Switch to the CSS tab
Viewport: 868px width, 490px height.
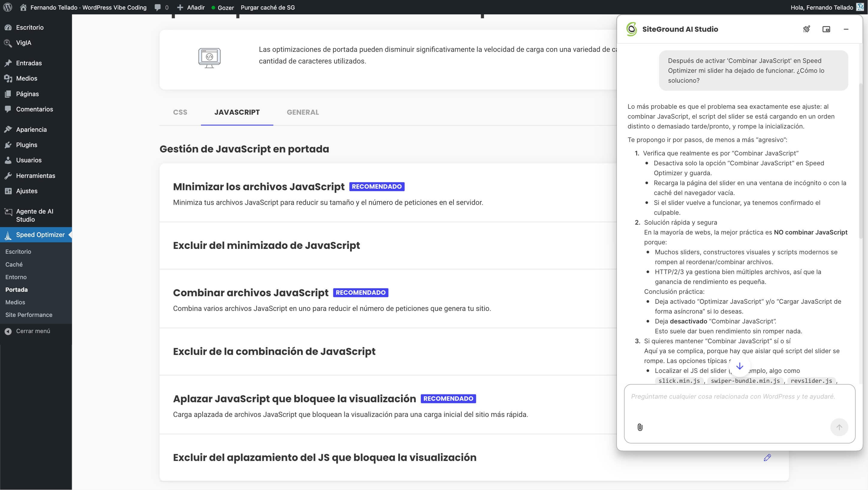(x=180, y=112)
